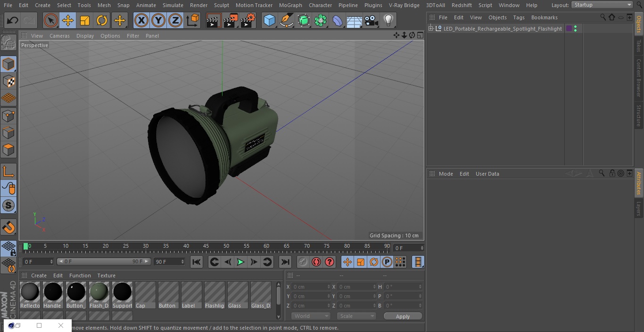Render the active view
The width and height of the screenshot is (644, 332).
214,20
